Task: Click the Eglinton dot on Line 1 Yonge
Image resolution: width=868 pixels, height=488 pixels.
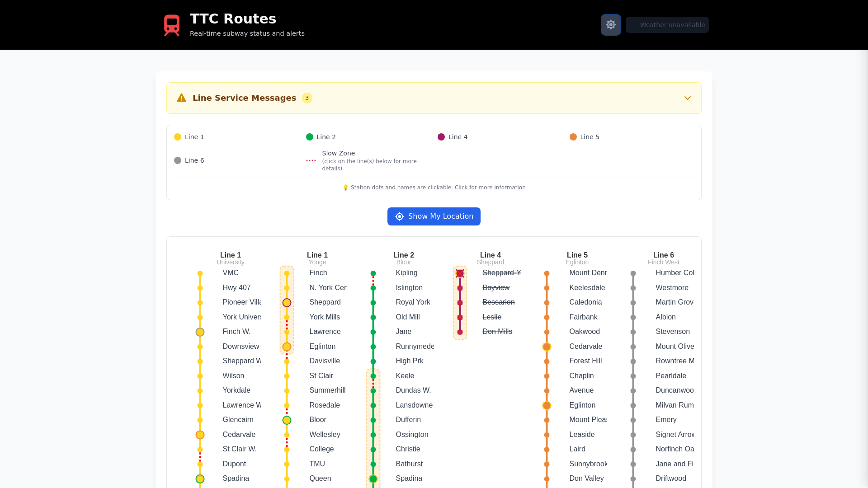Action: click(287, 347)
